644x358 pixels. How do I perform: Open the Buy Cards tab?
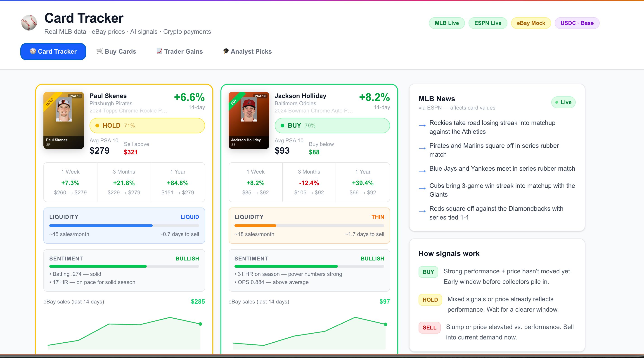click(x=116, y=52)
